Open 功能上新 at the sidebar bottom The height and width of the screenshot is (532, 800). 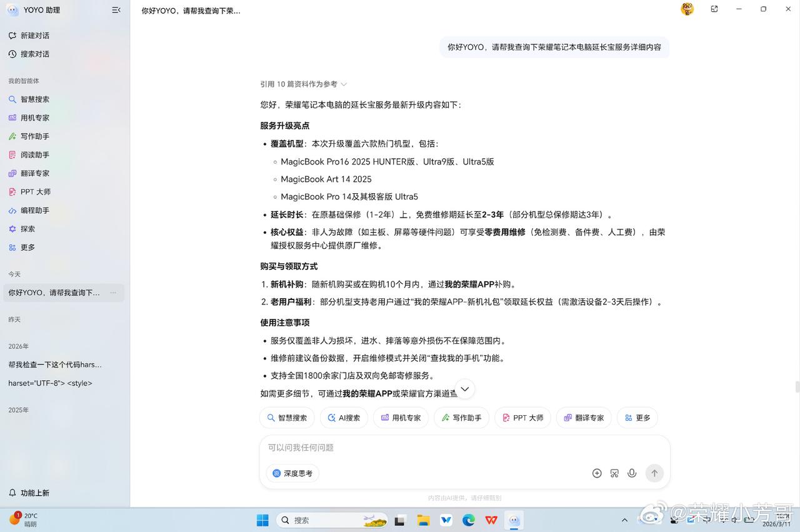pos(29,493)
